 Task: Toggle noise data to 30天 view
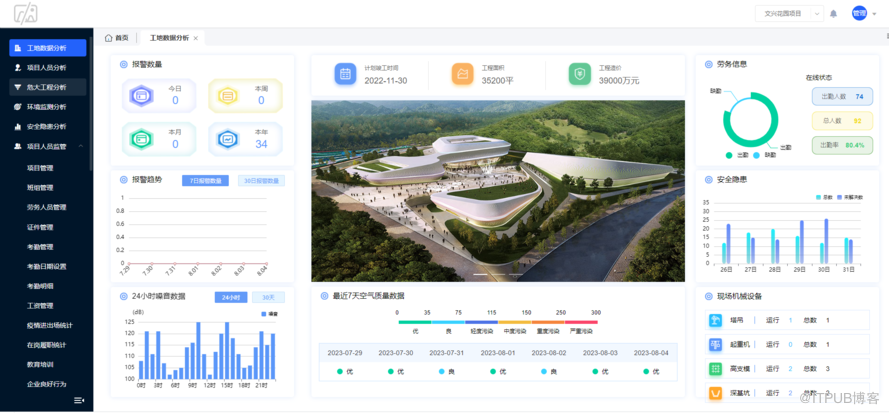point(266,297)
